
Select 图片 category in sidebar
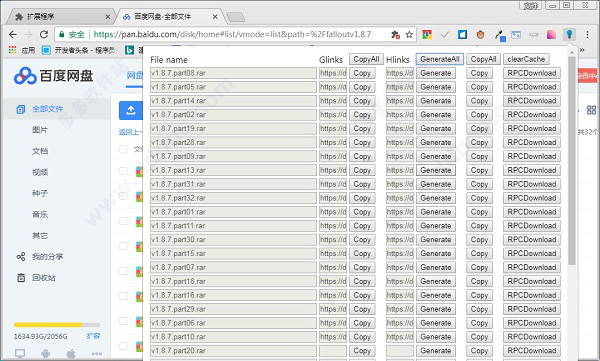coord(40,130)
